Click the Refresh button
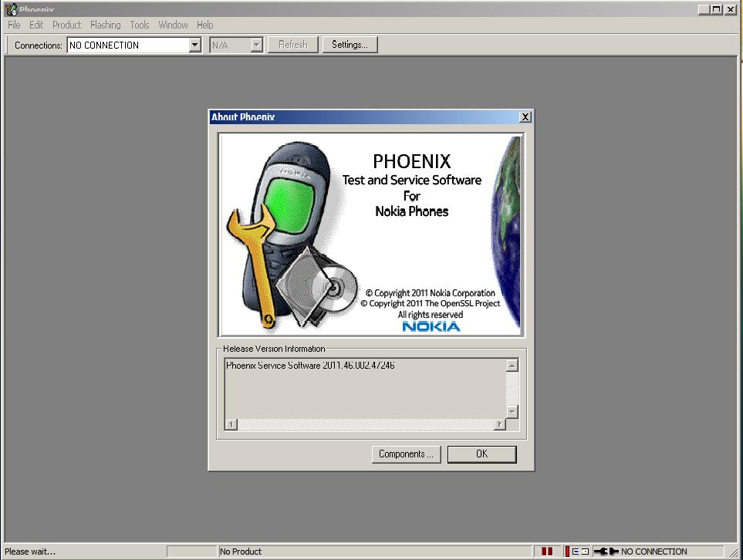743x560 pixels. (x=293, y=45)
